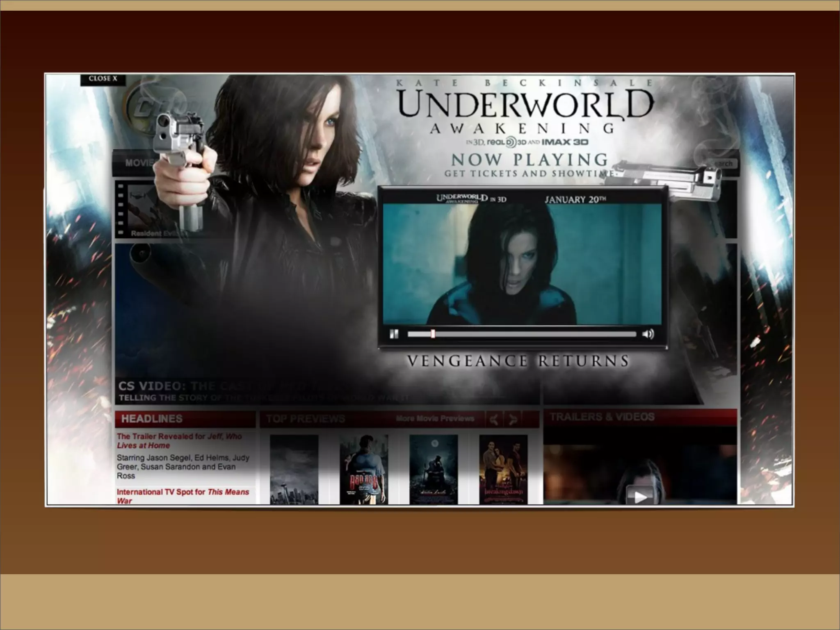Image resolution: width=840 pixels, height=630 pixels.
Task: Close the ad with CLOSE X
Action: pos(103,79)
